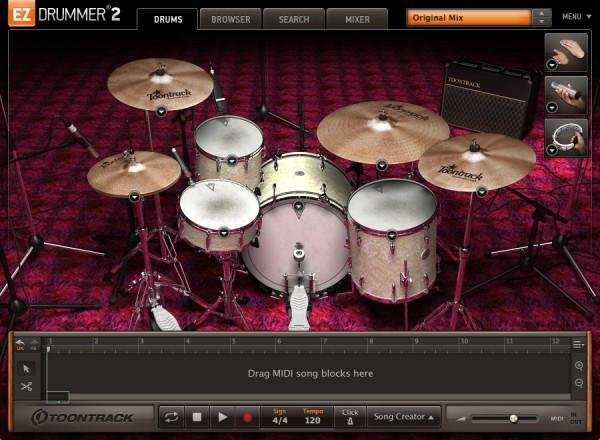Select the hand claps percussion instrument

pyautogui.click(x=566, y=49)
